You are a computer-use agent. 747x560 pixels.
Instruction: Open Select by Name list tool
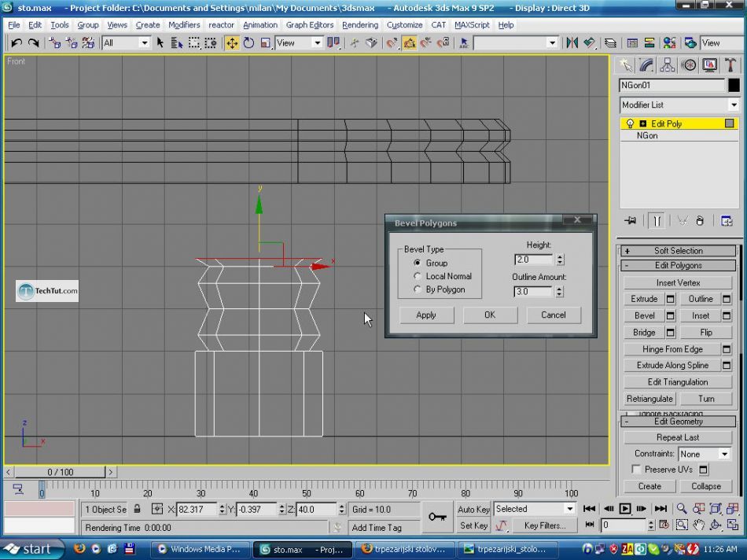pyautogui.click(x=177, y=43)
